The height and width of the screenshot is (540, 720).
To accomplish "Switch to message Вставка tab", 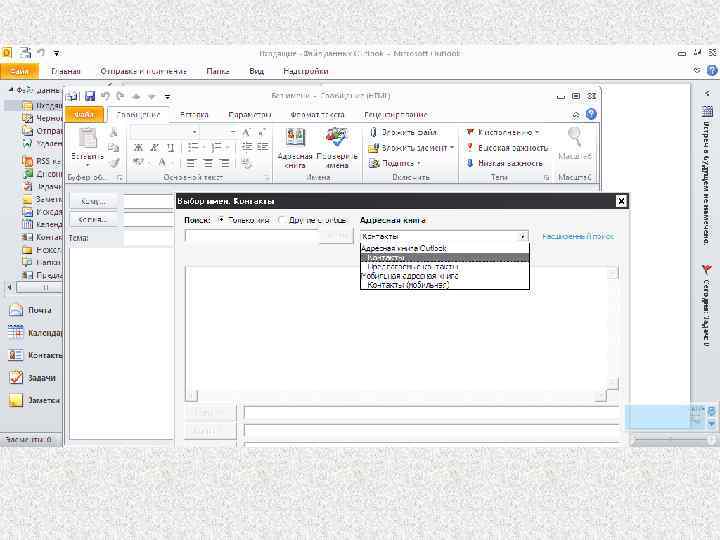I will point(194,115).
